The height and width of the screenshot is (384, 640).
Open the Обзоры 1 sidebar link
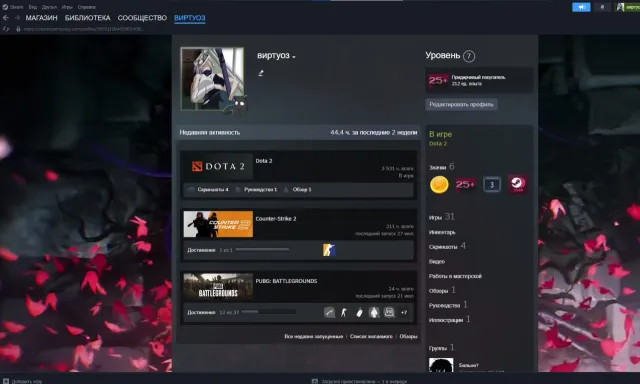pyautogui.click(x=442, y=291)
